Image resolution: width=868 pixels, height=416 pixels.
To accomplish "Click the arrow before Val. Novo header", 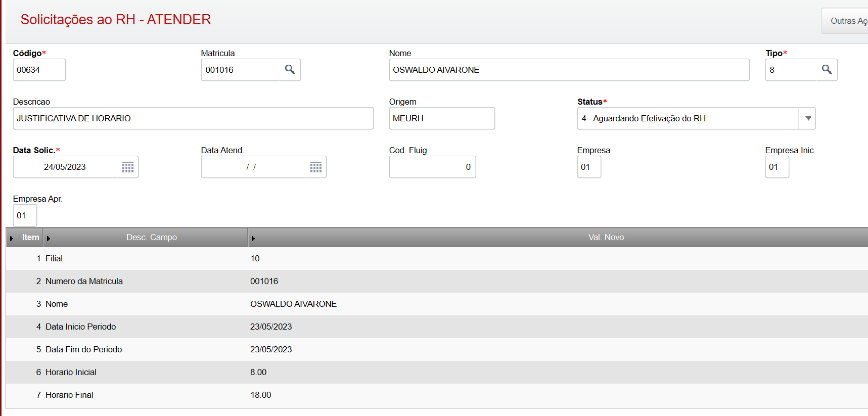I will coord(253,238).
